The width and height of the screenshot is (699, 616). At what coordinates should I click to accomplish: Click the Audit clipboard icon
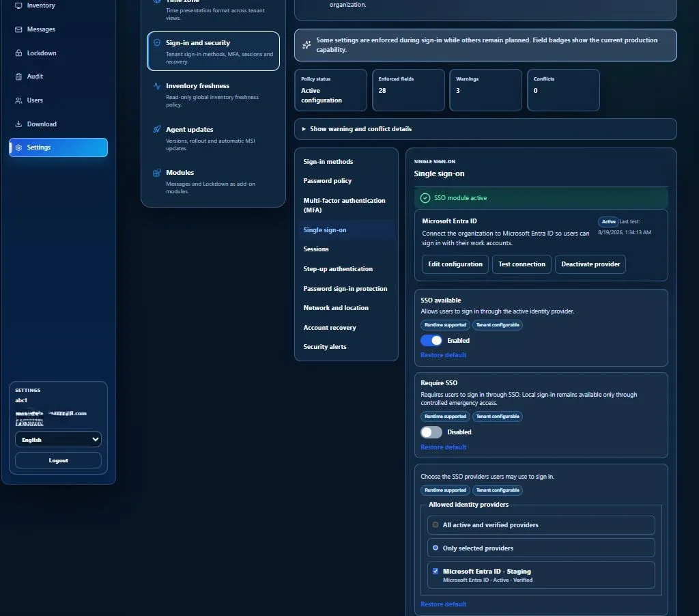[18, 76]
